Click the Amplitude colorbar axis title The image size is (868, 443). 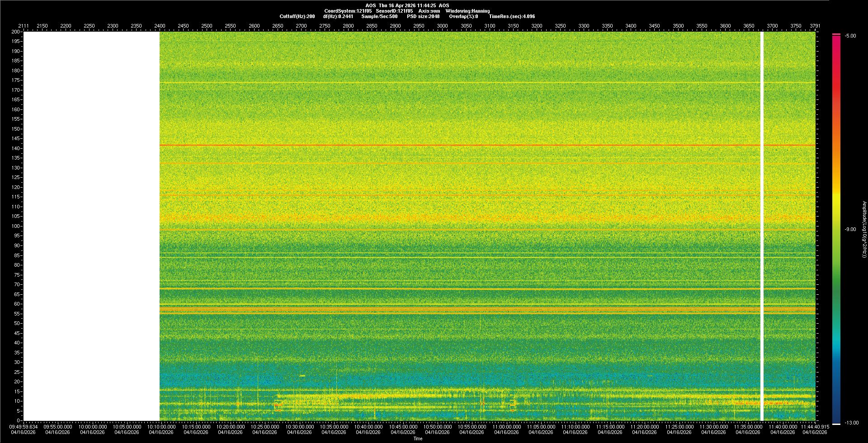click(864, 229)
